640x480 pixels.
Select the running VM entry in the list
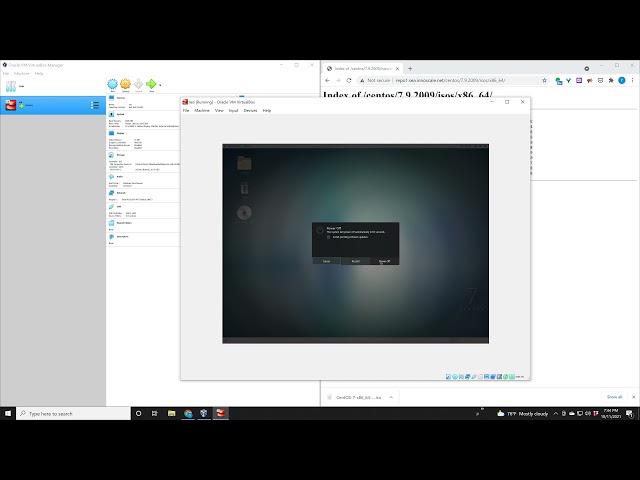coord(53,105)
